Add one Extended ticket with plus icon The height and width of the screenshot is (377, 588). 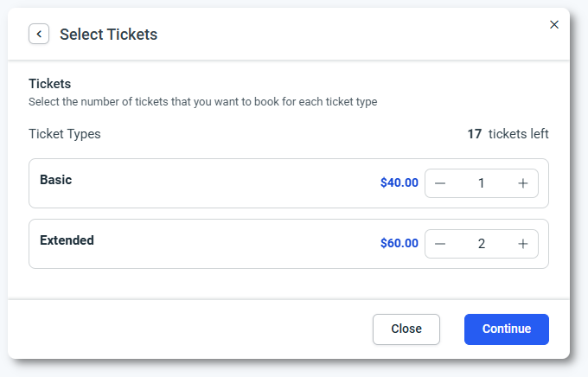[x=523, y=244]
